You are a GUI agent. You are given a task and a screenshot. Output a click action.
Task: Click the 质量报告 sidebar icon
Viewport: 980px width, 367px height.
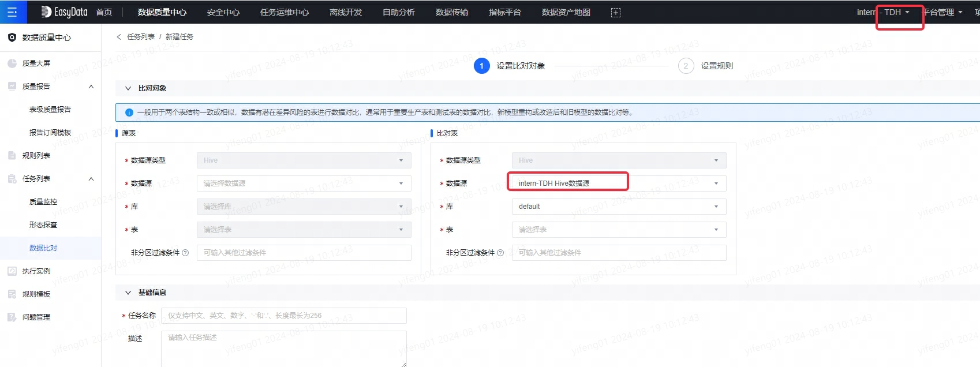(x=12, y=87)
